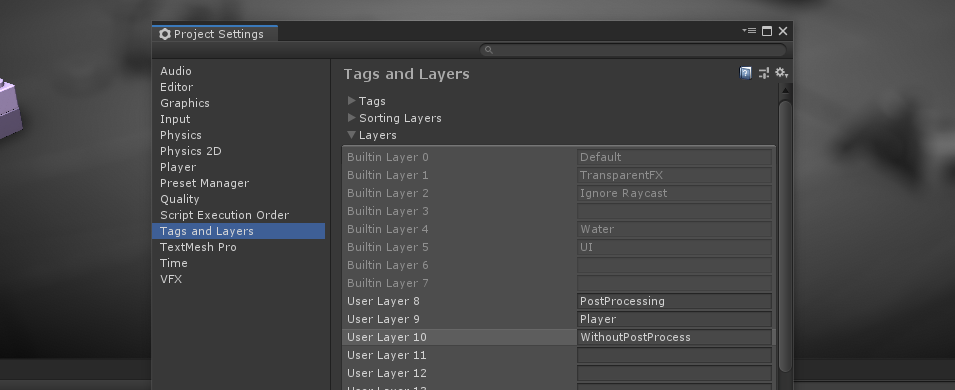The image size is (955, 390).
Task: Focus the Project Settings search field
Action: click(x=633, y=50)
